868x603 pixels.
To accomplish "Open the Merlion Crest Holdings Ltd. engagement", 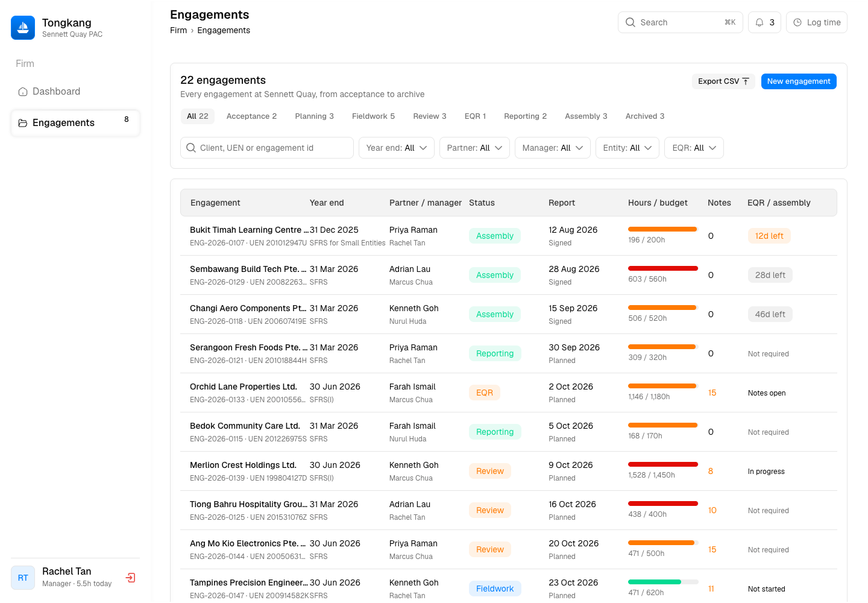I will pos(243,465).
